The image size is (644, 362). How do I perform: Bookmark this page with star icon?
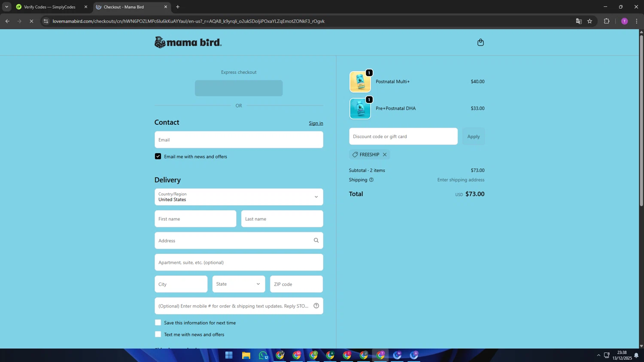pos(589,21)
